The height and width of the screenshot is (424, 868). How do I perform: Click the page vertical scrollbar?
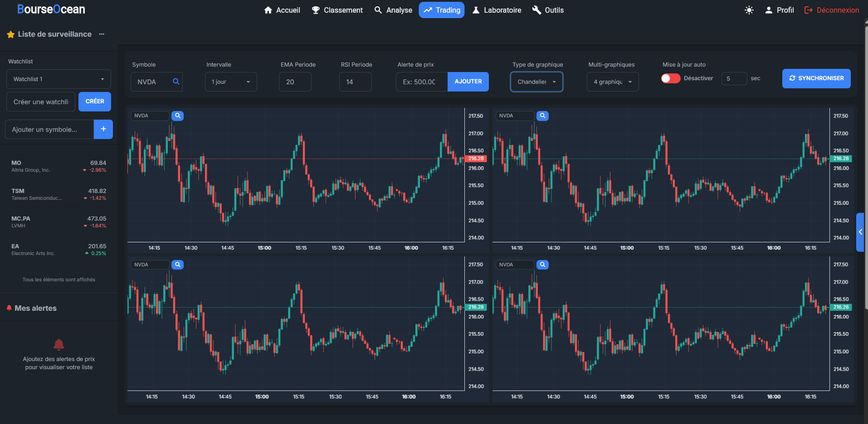(866, 168)
